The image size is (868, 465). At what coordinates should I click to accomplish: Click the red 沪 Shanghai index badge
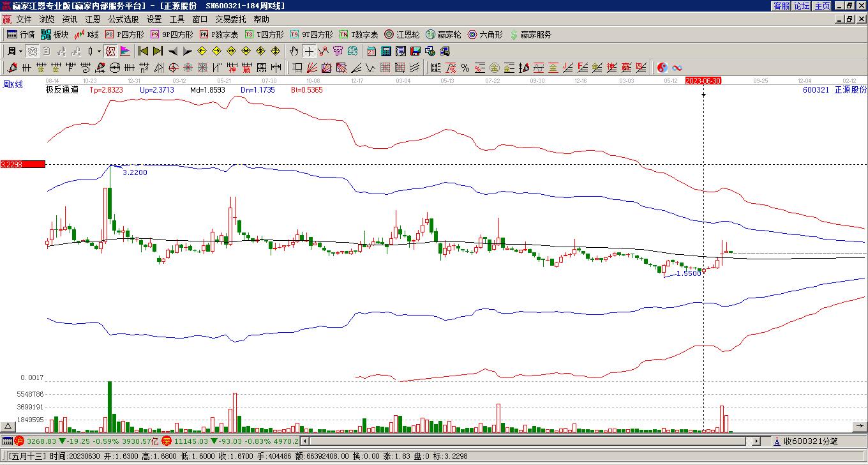coord(19,441)
